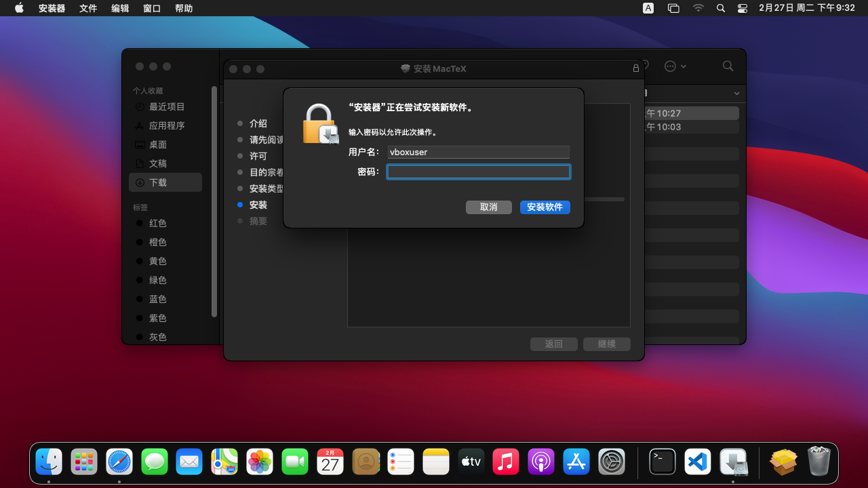Image resolution: width=868 pixels, height=488 pixels.
Task: Open Control Center in the menu bar
Action: click(743, 8)
